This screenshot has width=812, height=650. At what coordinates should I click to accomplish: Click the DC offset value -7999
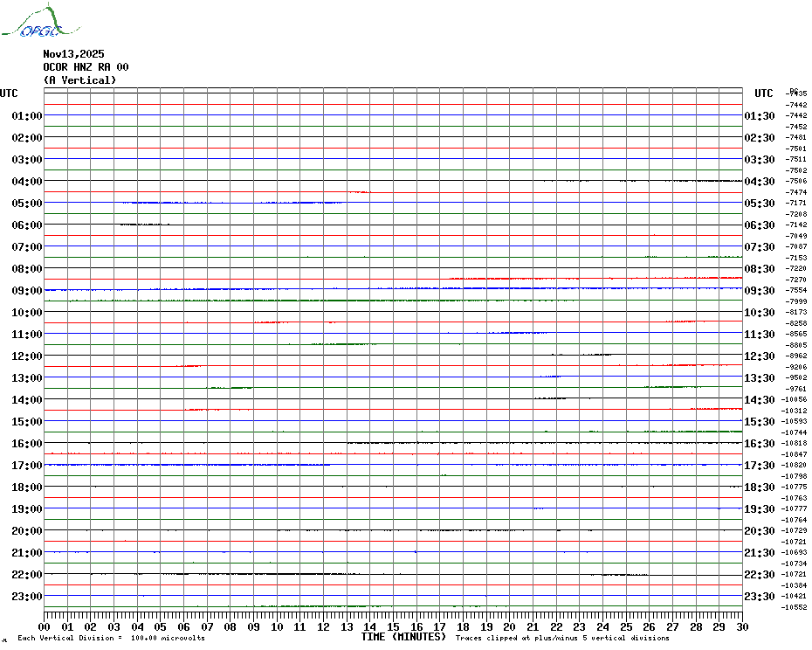coord(796,301)
